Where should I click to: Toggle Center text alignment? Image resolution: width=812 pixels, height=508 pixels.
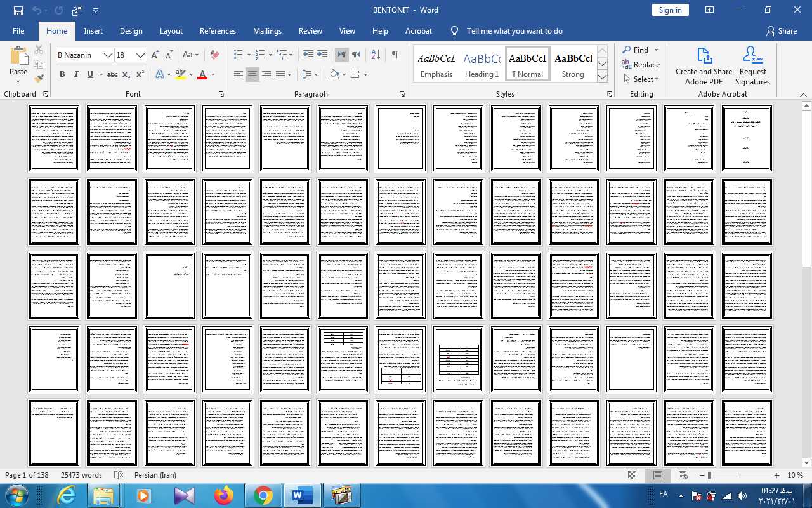(x=252, y=74)
